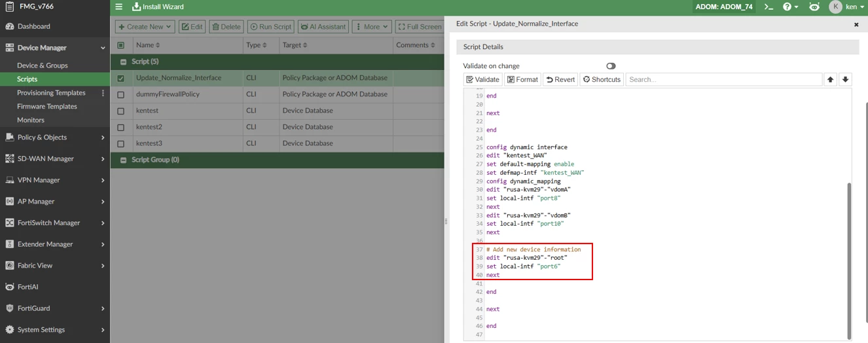
Task: Click the FortiAI sidebar icon
Action: [x=9, y=287]
